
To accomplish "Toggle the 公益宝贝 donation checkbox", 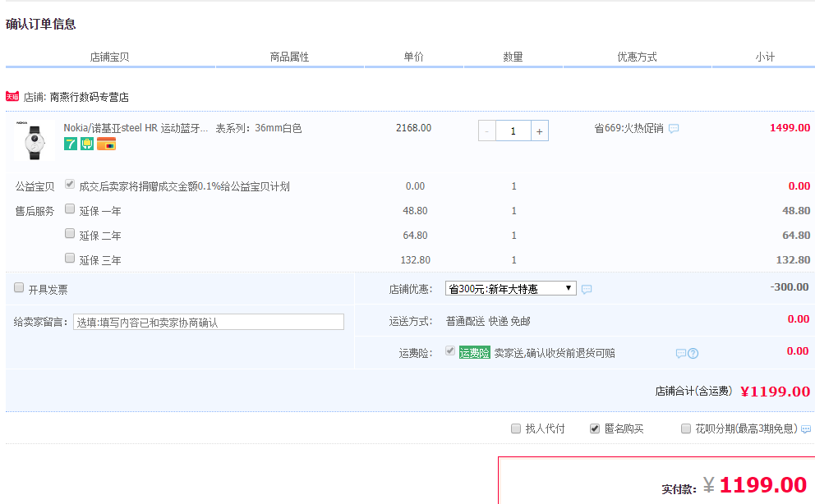I will click(70, 184).
